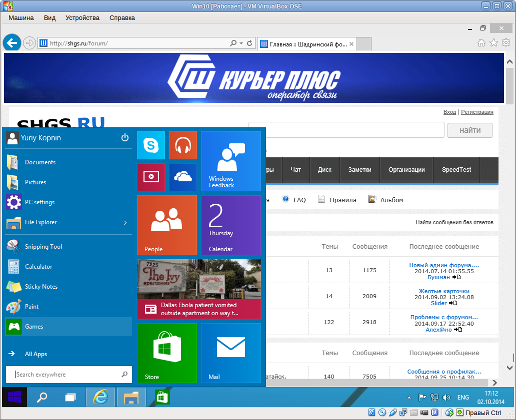Launch Snipping Tool

(68, 247)
